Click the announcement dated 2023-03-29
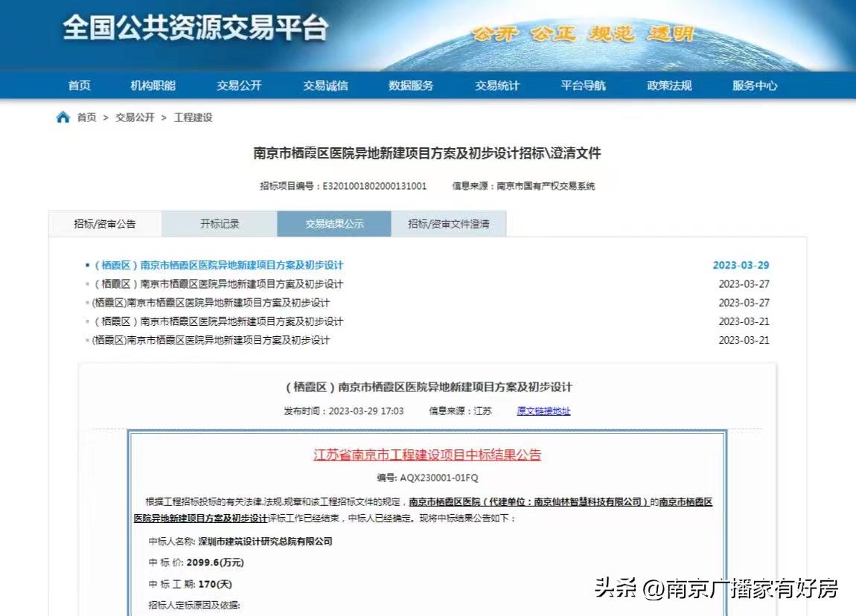This screenshot has width=856, height=616. pos(223,265)
